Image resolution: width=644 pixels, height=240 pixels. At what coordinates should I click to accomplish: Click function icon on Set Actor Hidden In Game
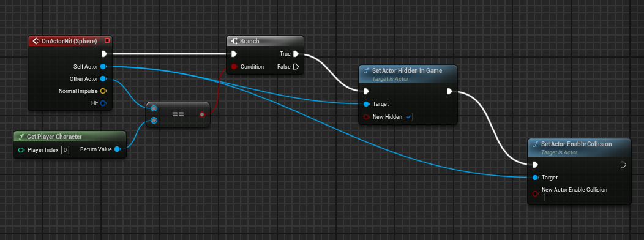(367, 70)
